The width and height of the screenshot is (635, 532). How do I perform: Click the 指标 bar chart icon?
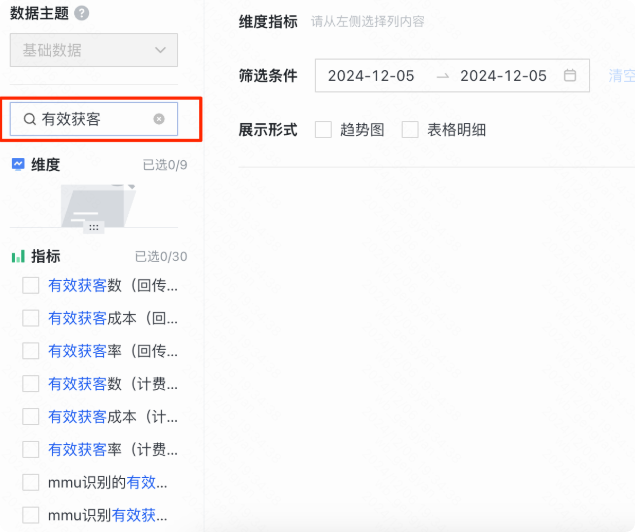pyautogui.click(x=18, y=256)
